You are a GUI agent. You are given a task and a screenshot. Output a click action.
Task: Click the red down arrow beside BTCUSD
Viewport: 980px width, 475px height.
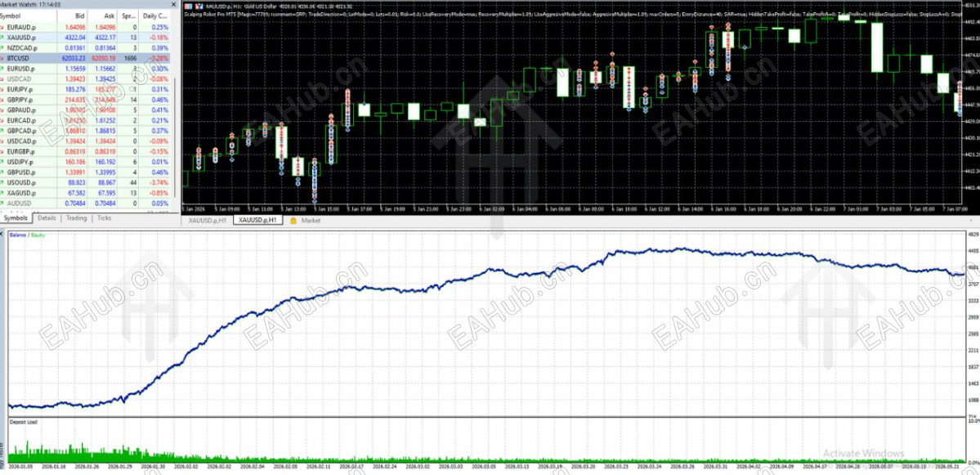pyautogui.click(x=3, y=57)
